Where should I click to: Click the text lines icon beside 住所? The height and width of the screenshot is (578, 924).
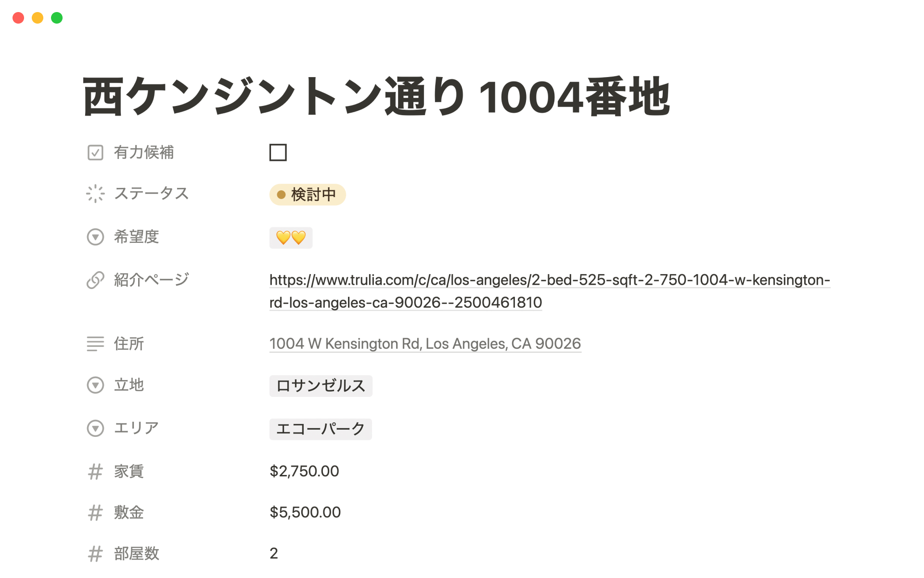pos(95,343)
